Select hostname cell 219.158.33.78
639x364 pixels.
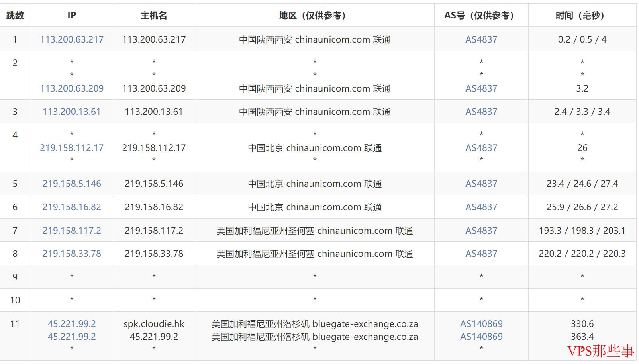coord(154,254)
